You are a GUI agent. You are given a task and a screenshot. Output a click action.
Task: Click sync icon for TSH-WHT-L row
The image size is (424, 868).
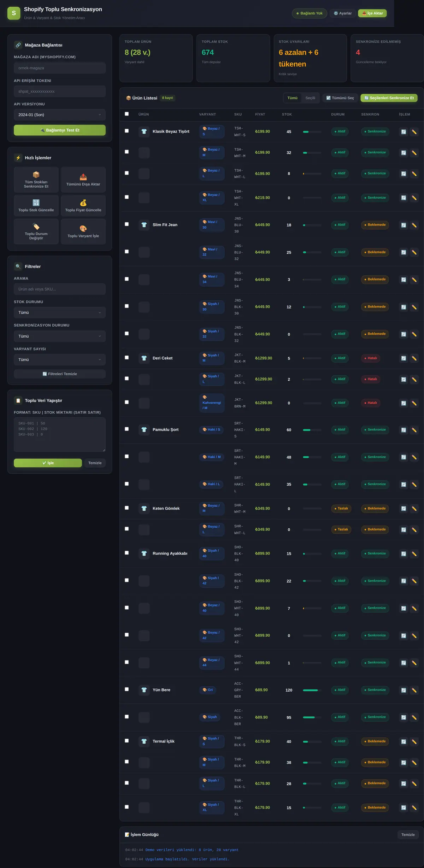click(404, 174)
